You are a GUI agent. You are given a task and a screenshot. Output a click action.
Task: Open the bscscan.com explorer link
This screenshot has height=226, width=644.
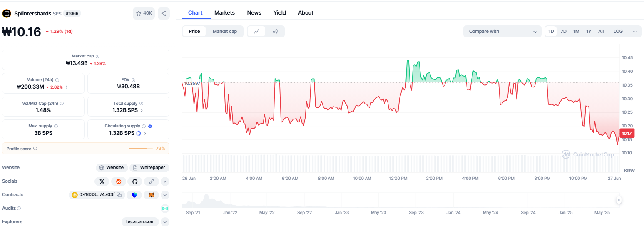(140, 222)
